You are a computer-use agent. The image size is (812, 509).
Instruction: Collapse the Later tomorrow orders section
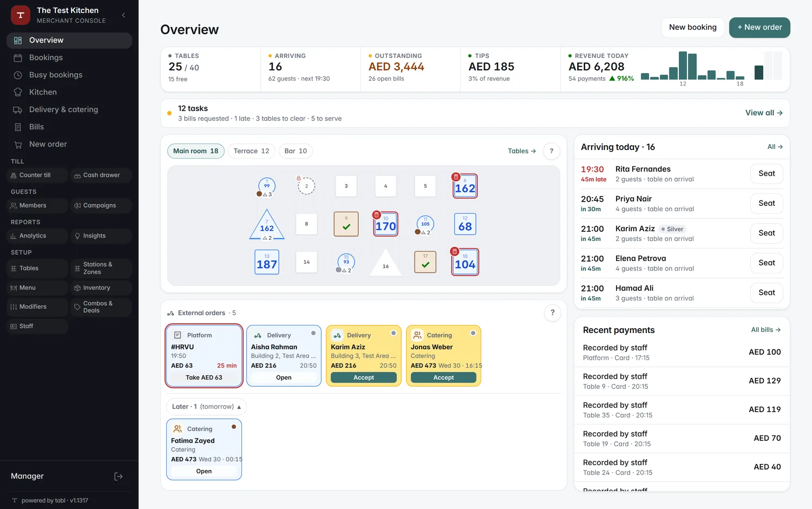206,407
